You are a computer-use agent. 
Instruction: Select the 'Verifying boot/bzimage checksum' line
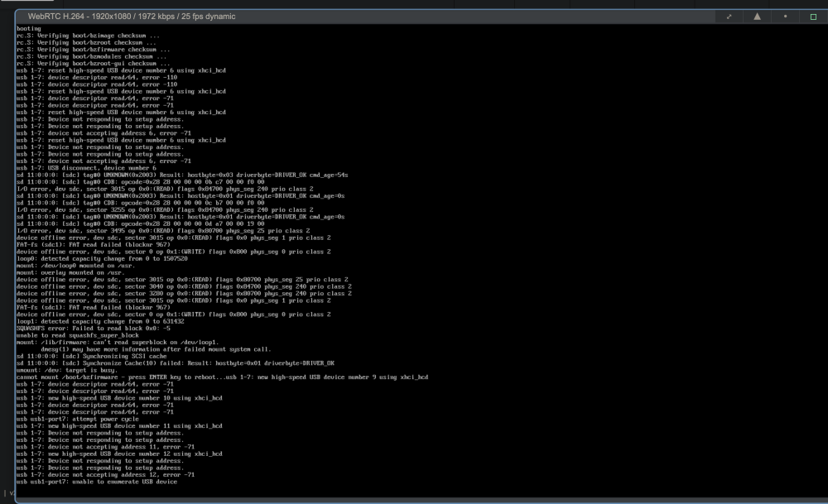88,36
